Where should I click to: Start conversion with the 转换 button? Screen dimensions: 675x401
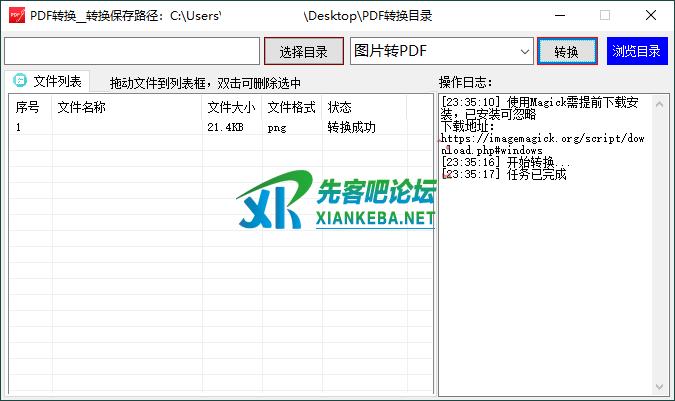click(566, 52)
